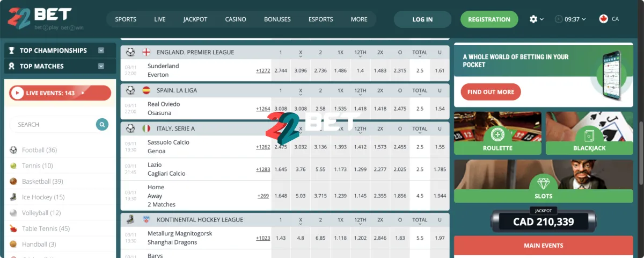Click the Top Matches ribbon icon
644x258 pixels.
point(12,66)
